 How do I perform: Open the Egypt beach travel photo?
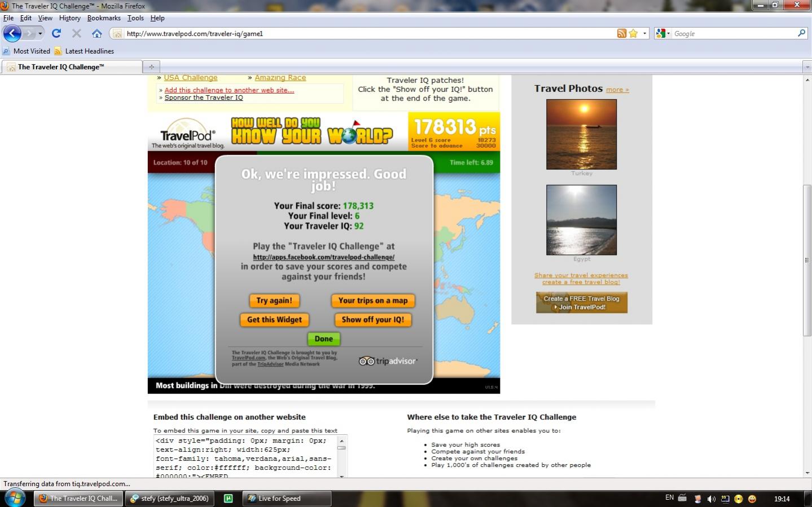[581, 220]
